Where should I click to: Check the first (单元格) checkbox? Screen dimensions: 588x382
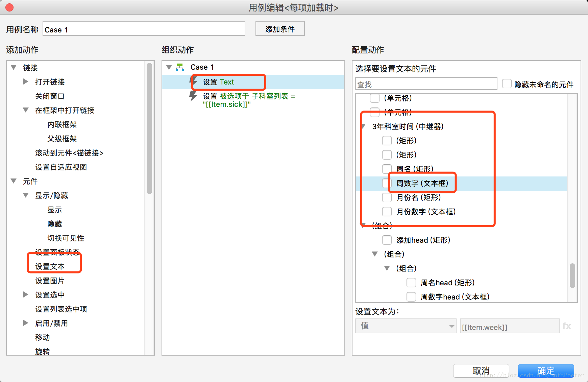click(375, 98)
